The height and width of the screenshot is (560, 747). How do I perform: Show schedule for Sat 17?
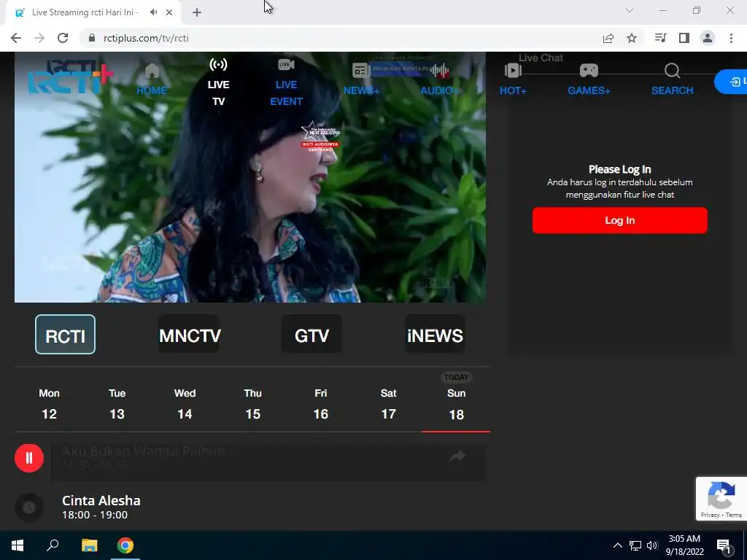tap(388, 404)
